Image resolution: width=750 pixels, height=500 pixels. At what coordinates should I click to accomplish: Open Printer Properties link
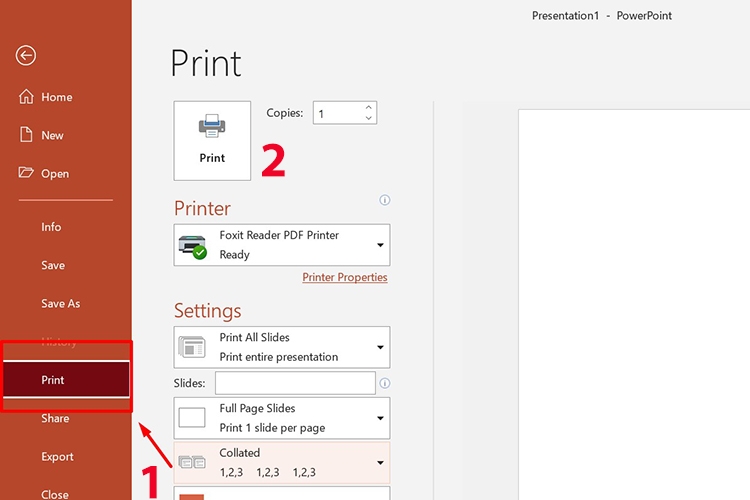click(x=344, y=278)
